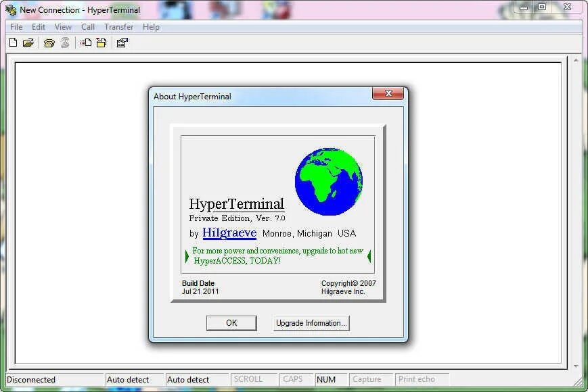Click the SCROLL indicator in status bar

(254, 379)
